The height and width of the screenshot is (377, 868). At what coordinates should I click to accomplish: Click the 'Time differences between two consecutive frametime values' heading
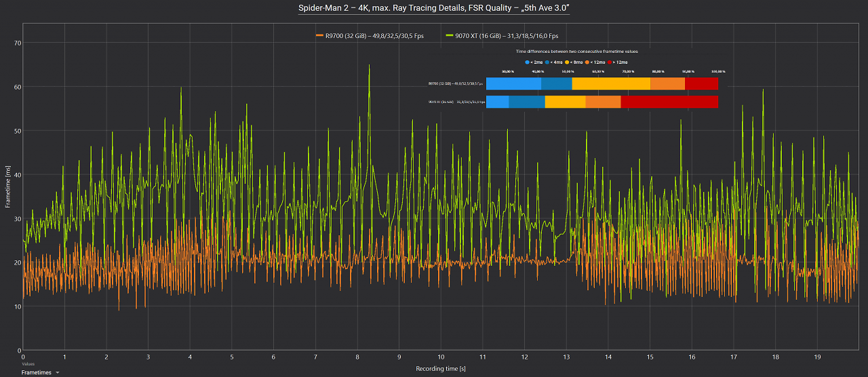pos(576,51)
